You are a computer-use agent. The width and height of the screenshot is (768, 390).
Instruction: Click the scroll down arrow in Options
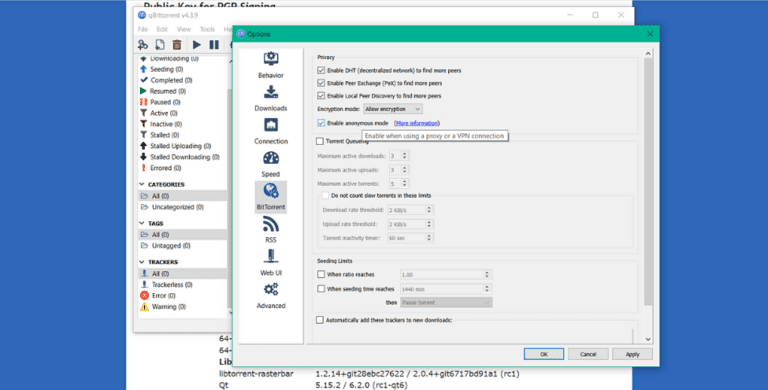pos(648,339)
